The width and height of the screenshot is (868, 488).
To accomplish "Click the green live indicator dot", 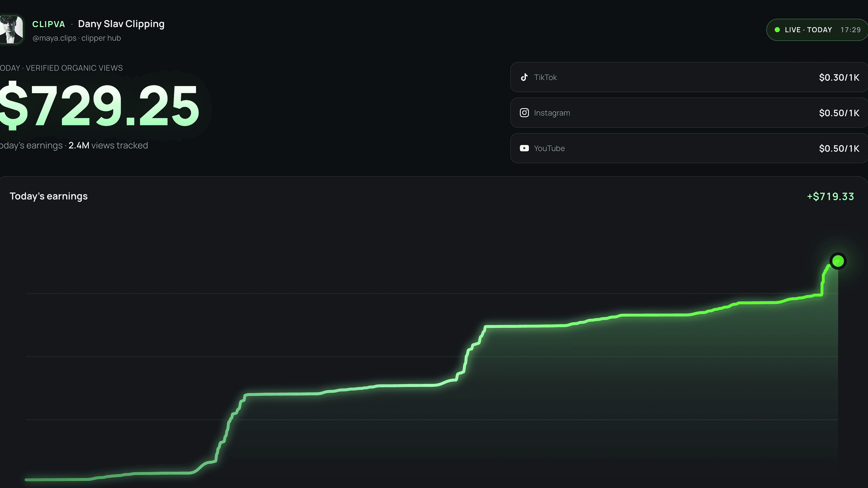I will (x=777, y=30).
